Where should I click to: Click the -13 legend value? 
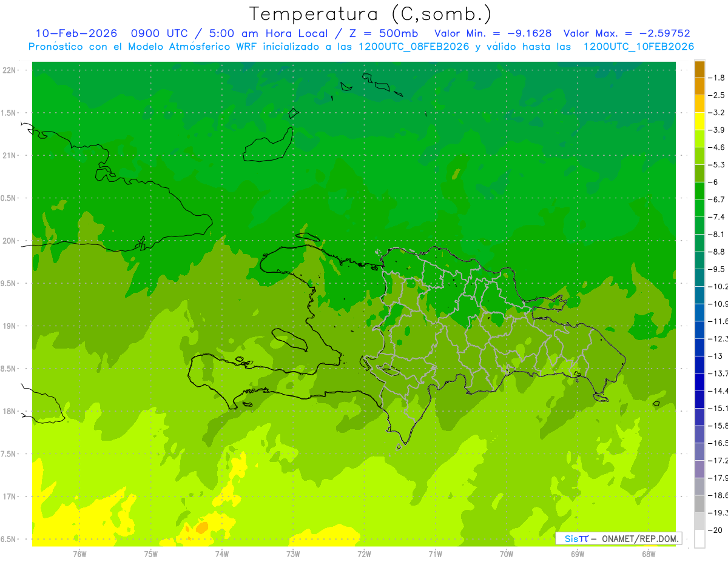point(715,356)
